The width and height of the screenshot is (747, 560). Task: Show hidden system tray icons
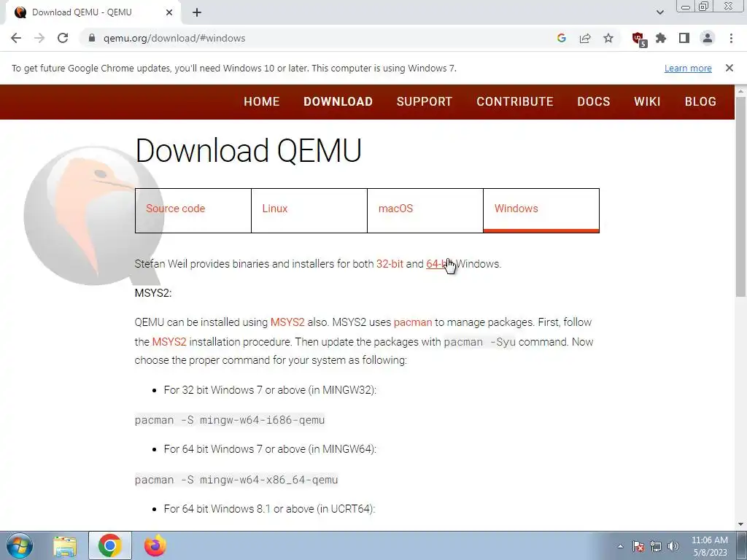(620, 547)
